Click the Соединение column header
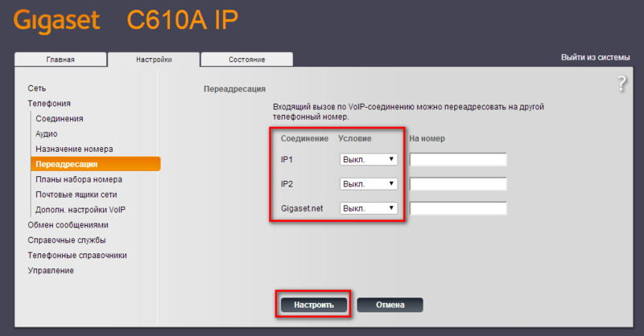This screenshot has width=644, height=336. [305, 139]
